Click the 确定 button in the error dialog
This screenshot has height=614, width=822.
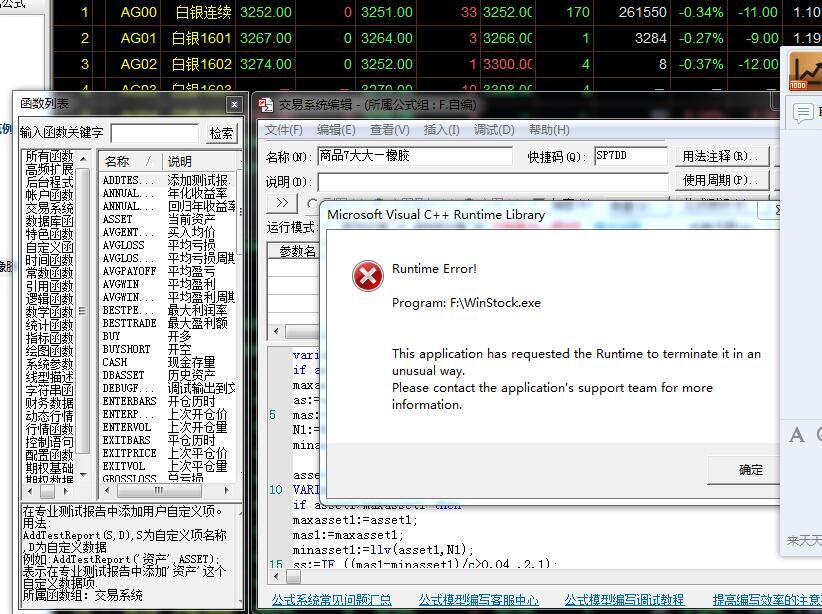tap(750, 470)
